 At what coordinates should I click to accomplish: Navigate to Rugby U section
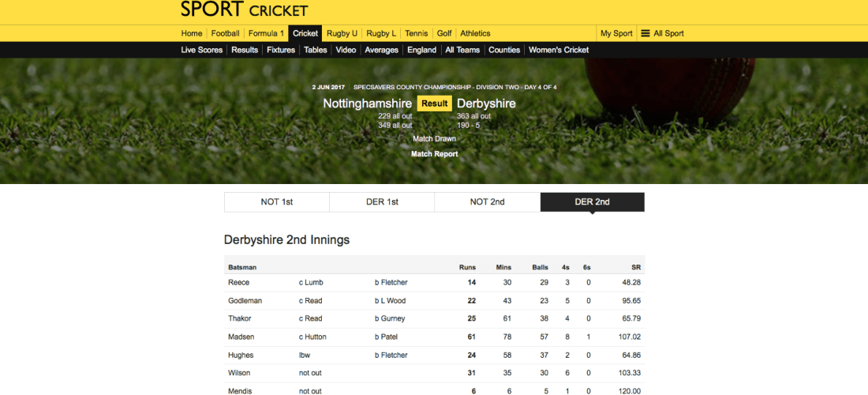point(342,33)
